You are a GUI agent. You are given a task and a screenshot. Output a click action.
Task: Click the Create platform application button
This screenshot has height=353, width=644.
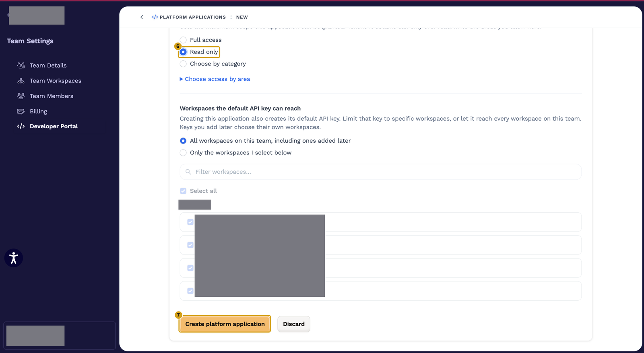225,324
